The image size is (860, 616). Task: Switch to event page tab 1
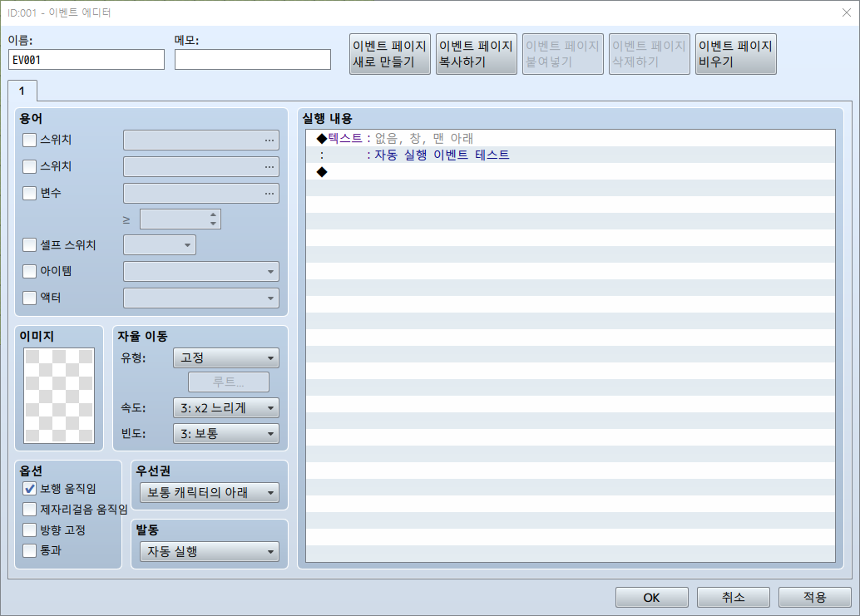click(x=22, y=91)
